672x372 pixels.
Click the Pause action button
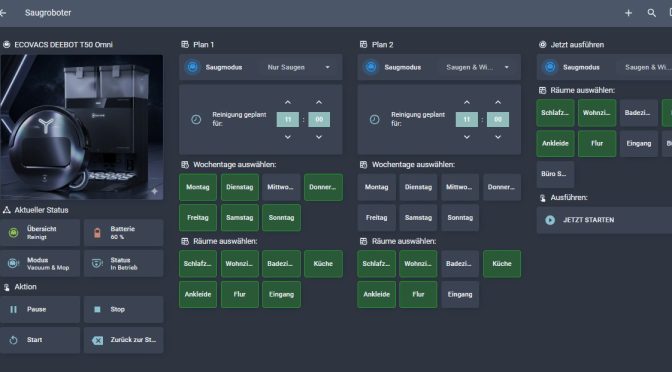40,309
